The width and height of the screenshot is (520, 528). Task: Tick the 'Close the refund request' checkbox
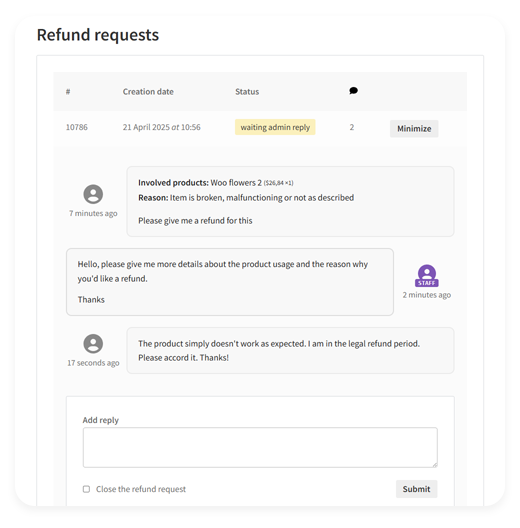[x=87, y=489]
